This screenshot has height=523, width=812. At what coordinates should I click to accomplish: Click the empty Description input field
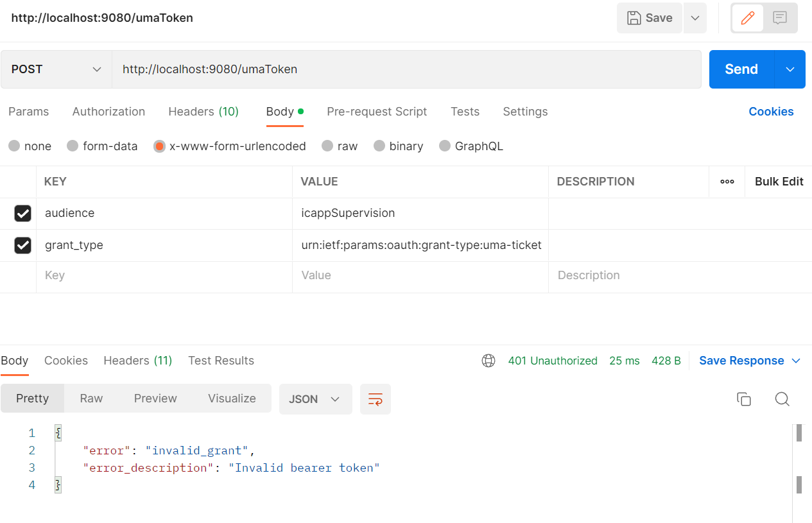(x=680, y=277)
